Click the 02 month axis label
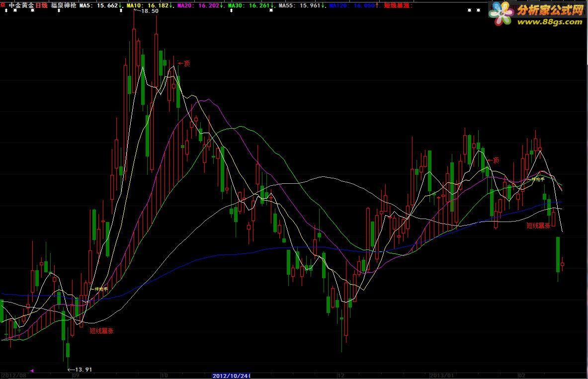 click(x=521, y=376)
